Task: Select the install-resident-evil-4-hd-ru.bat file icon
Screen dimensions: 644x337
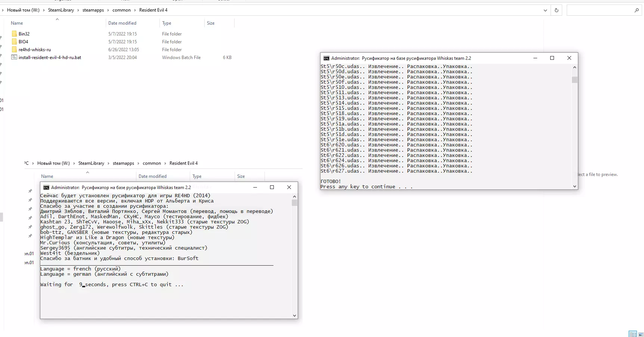Action: 14,57
